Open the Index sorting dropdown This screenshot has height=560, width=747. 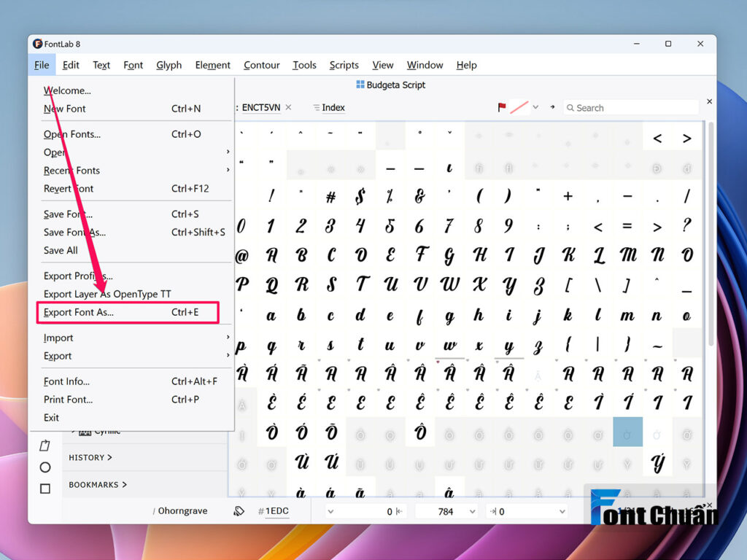pos(329,108)
